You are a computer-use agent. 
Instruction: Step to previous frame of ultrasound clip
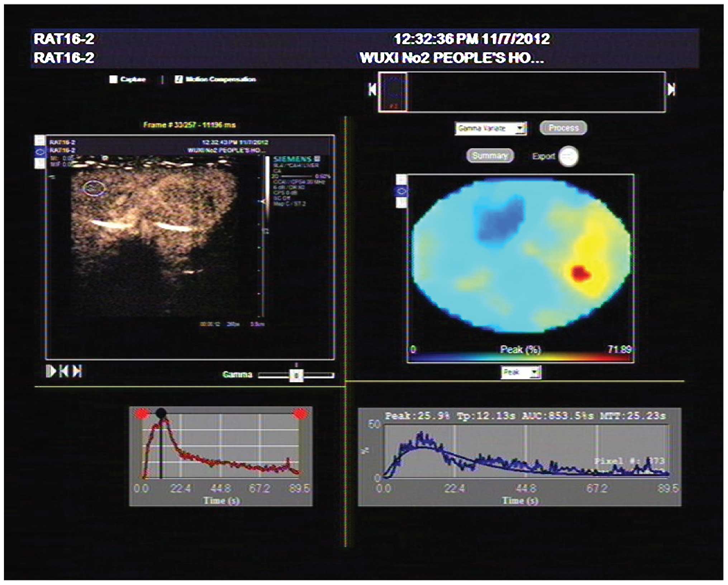click(63, 371)
